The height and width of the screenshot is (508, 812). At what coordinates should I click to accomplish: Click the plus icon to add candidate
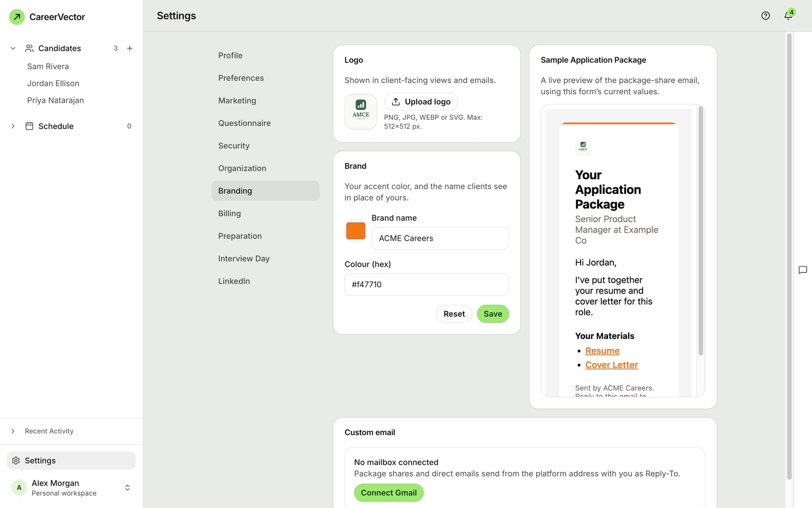point(130,48)
